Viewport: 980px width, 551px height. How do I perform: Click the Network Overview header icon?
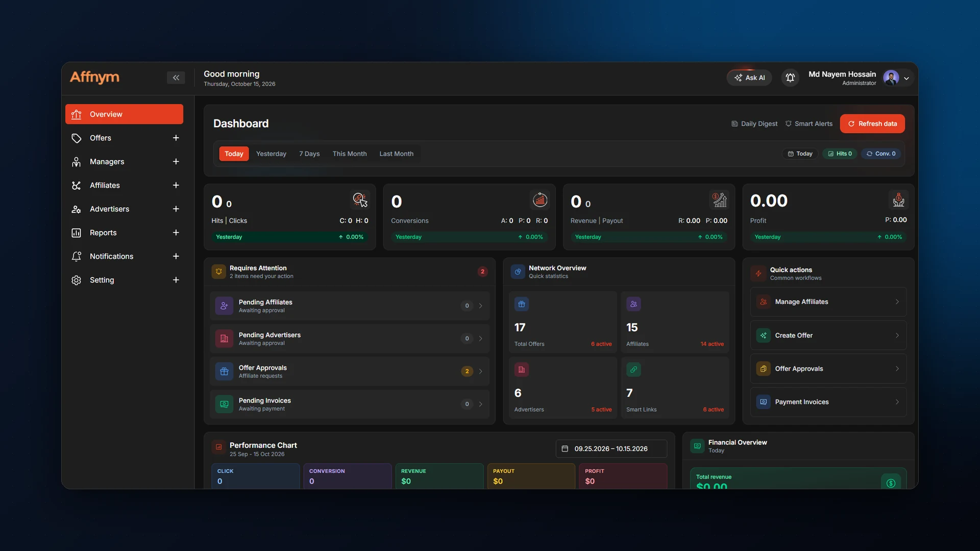(x=518, y=272)
